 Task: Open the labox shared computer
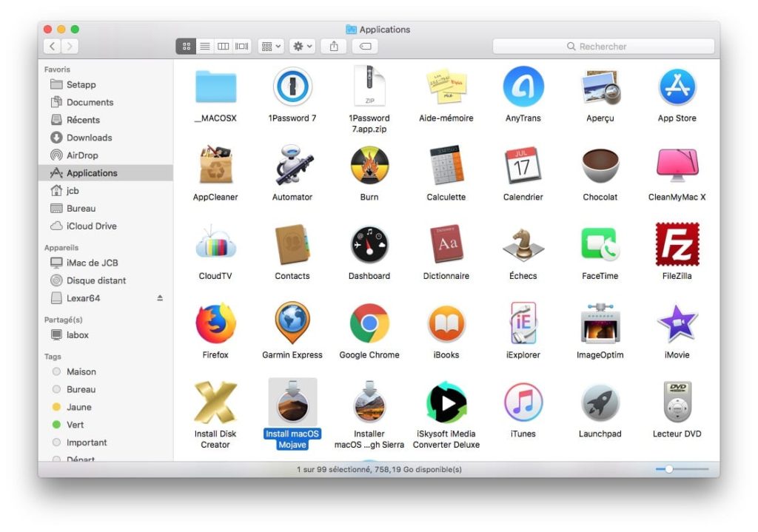105,335
